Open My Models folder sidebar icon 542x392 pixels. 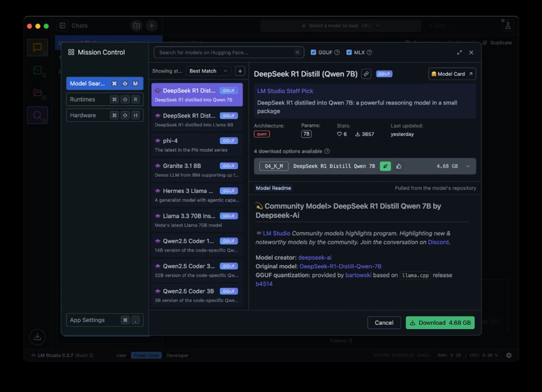tap(37, 93)
